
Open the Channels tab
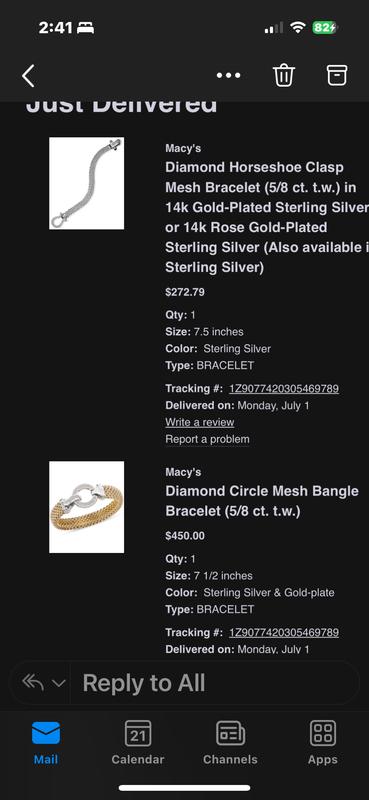(230, 742)
